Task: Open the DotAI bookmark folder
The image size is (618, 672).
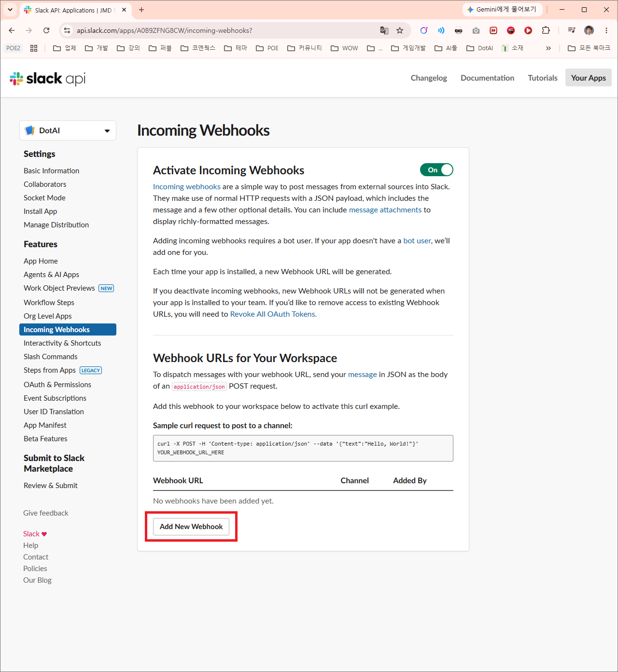Action: click(x=480, y=48)
